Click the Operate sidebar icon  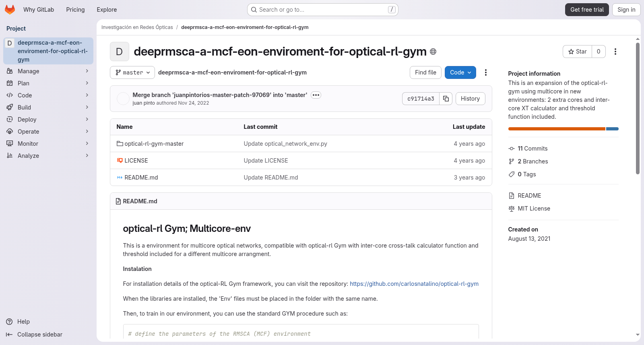click(10, 132)
